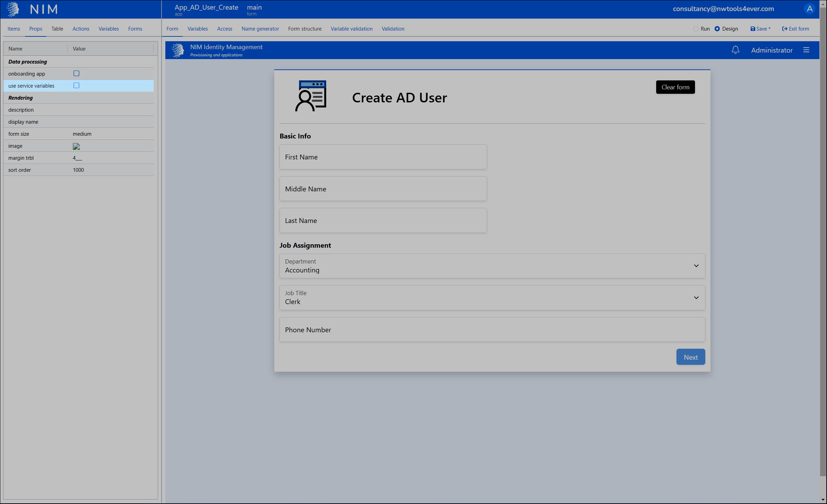Screen dimensions: 827x504
Task: Click the image thumbnail in the image property row
Action: point(76,146)
